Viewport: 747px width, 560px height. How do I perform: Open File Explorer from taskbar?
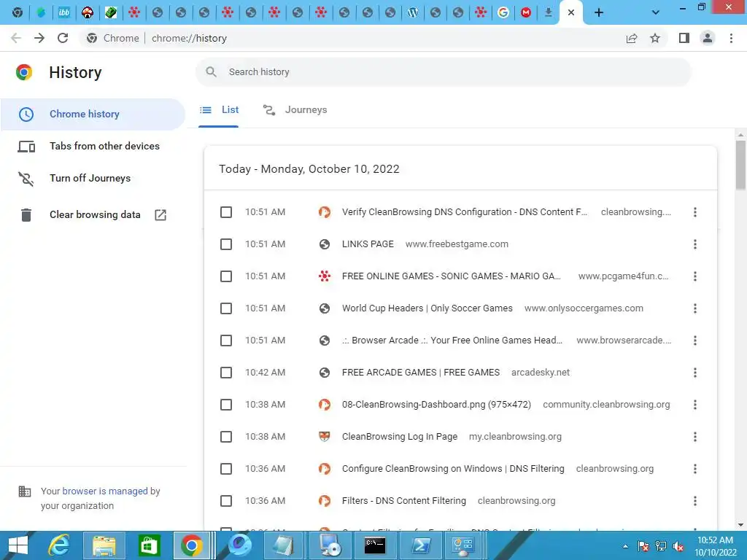(104, 545)
